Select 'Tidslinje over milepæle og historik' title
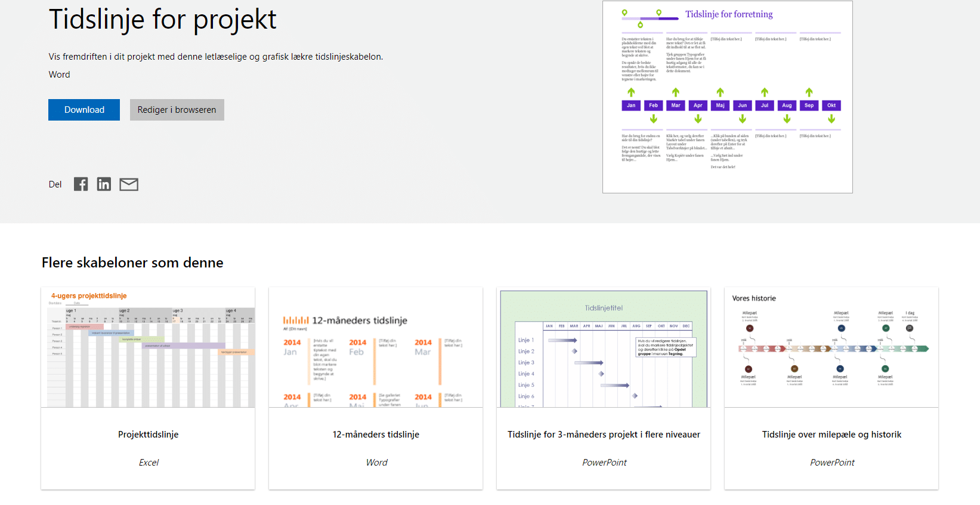The width and height of the screenshot is (980, 505). (x=831, y=435)
